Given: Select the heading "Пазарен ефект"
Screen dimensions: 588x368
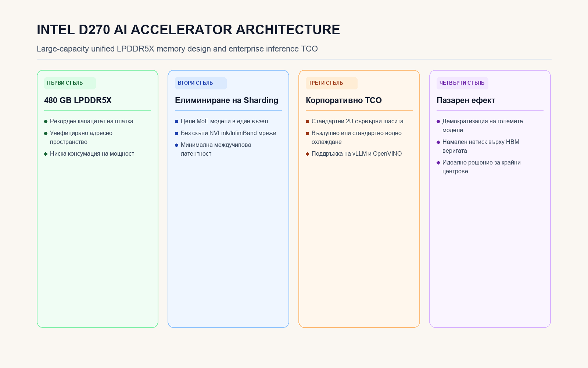Looking at the screenshot, I should [466, 100].
